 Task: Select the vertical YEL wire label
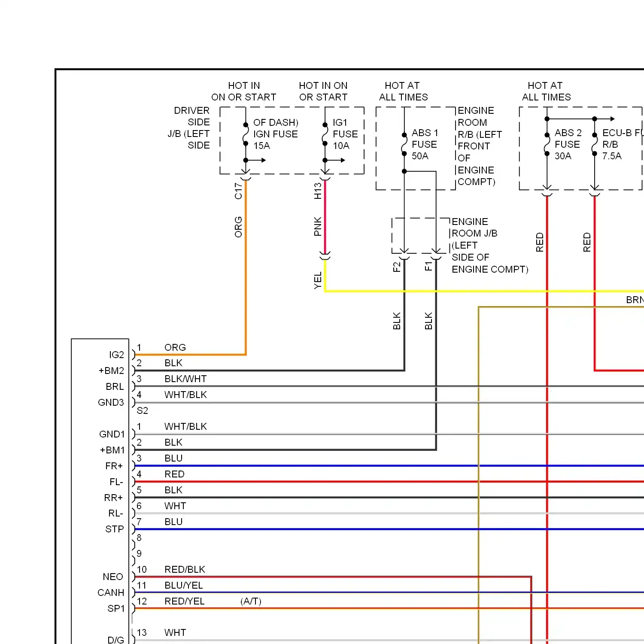pos(318,280)
